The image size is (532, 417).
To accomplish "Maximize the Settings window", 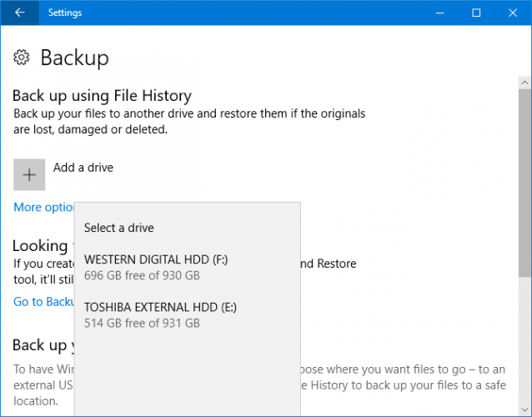I will (x=476, y=13).
